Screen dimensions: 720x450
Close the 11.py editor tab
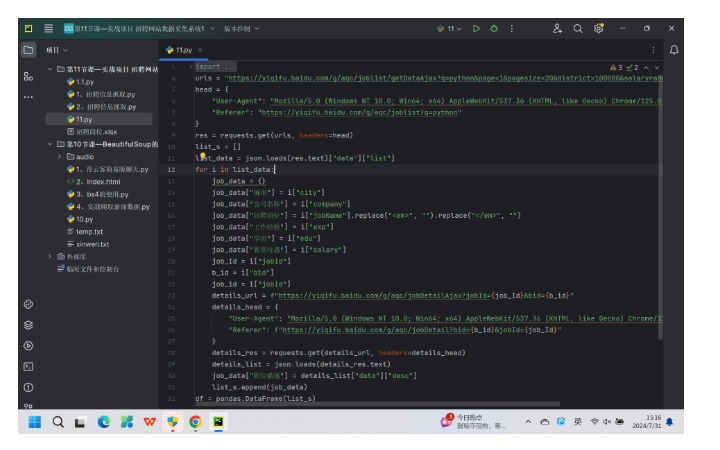tap(200, 50)
